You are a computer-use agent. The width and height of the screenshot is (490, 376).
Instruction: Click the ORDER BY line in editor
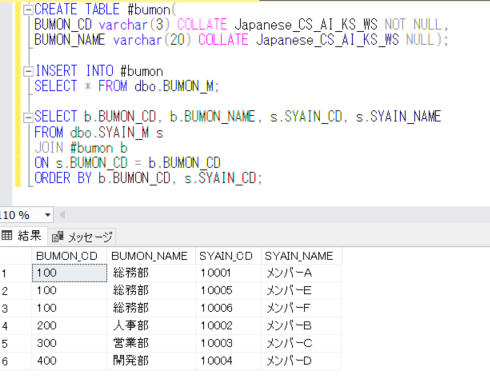pyautogui.click(x=148, y=178)
